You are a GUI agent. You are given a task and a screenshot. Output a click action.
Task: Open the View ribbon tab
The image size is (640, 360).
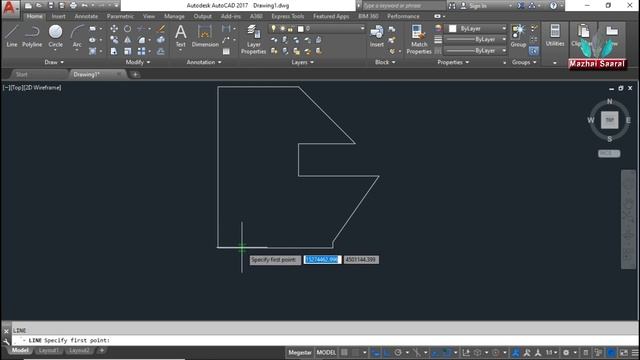tap(149, 16)
